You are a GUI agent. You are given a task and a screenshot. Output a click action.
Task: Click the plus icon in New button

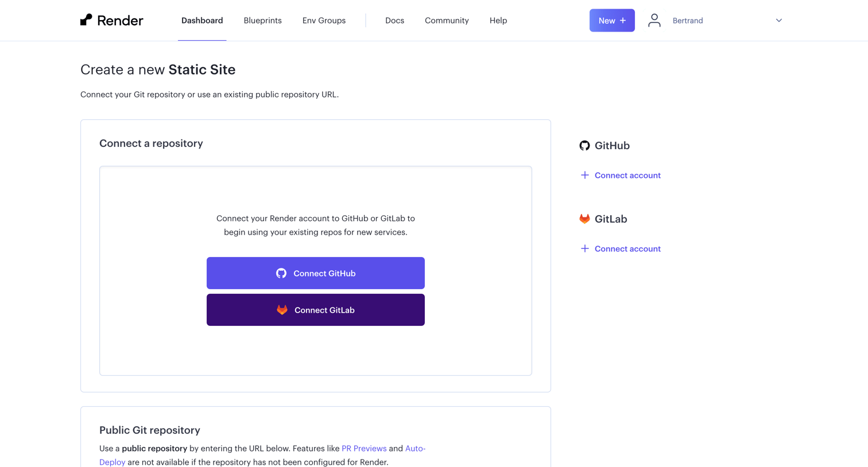(x=623, y=21)
